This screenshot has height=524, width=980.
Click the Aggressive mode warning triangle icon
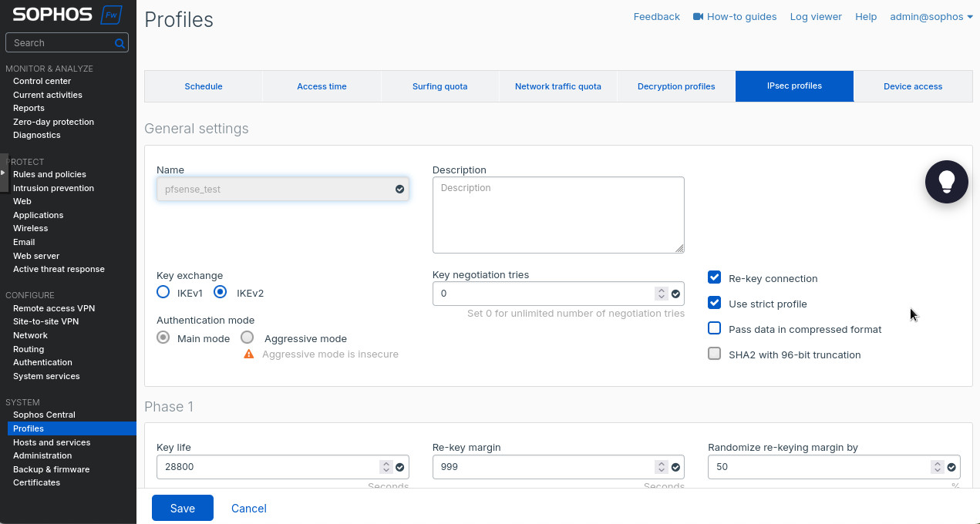click(248, 354)
